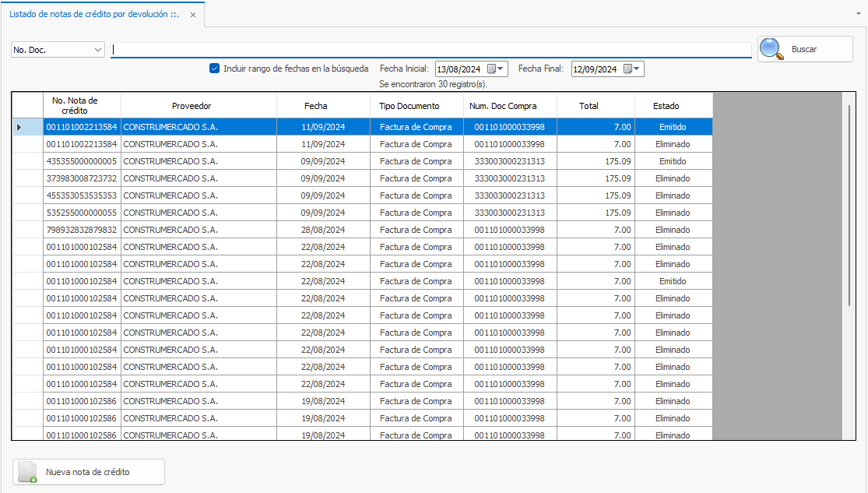Uncheck Incluir rango de fechas en la búsqueda
868x493 pixels.
click(x=215, y=69)
